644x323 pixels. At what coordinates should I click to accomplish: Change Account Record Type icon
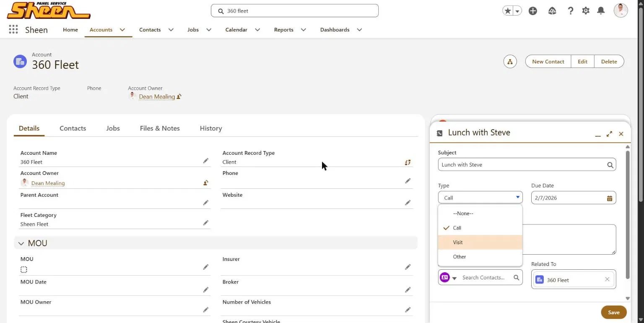point(408,162)
